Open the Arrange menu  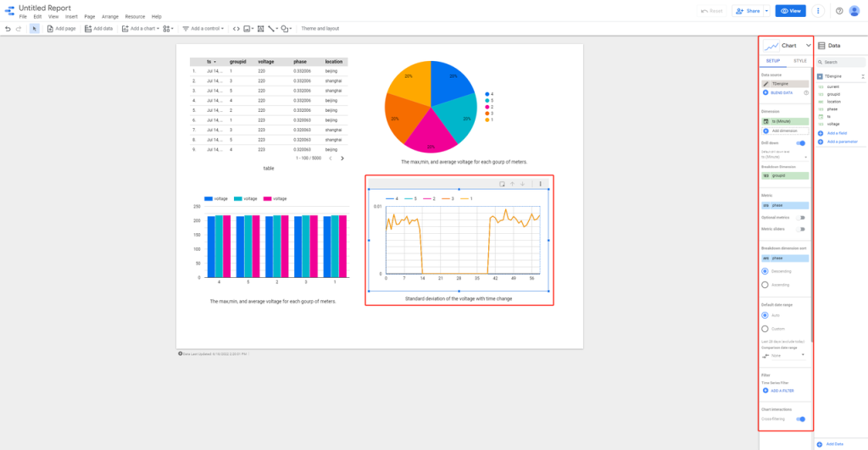tap(109, 16)
